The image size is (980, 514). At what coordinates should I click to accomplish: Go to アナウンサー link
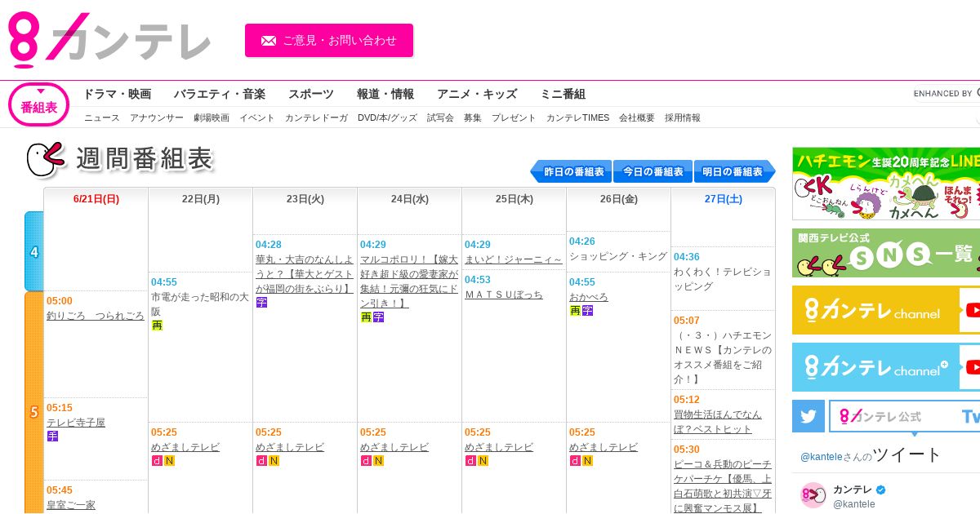point(157,117)
